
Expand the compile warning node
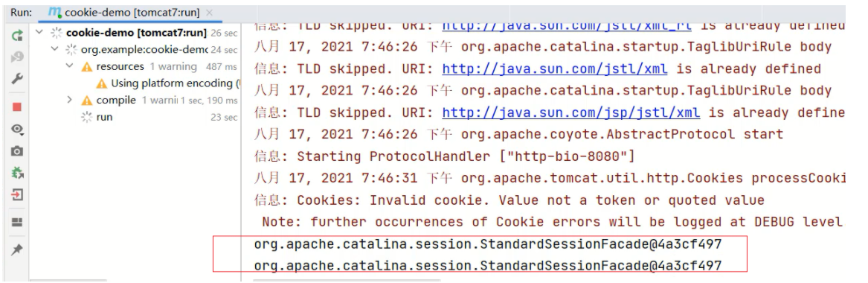coord(69,101)
